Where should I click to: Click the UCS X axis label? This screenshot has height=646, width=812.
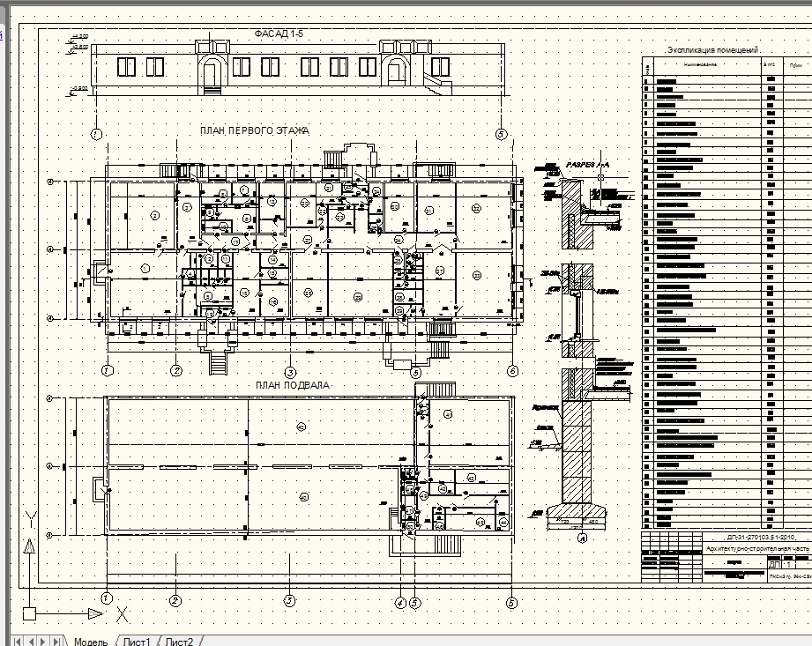[123, 614]
